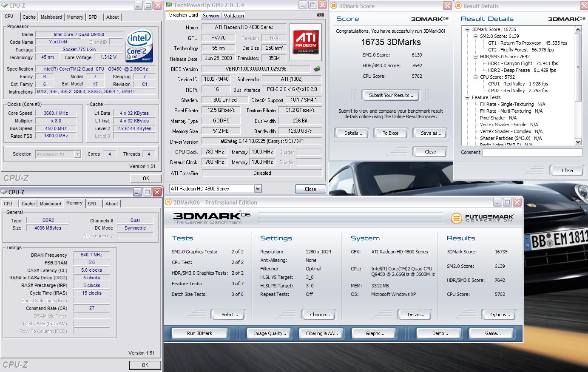Screen dimensions: 588x372
Task: Collapse the Feature Tests node
Action: [x=468, y=97]
